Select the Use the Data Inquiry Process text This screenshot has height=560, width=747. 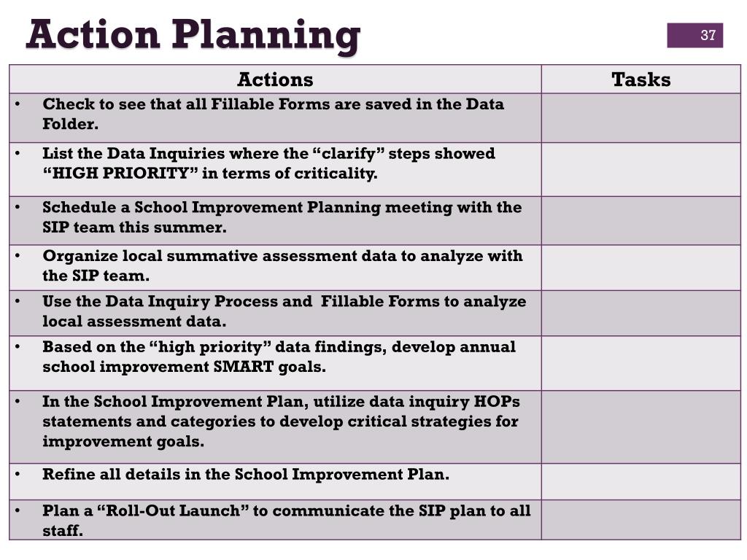coord(285,311)
